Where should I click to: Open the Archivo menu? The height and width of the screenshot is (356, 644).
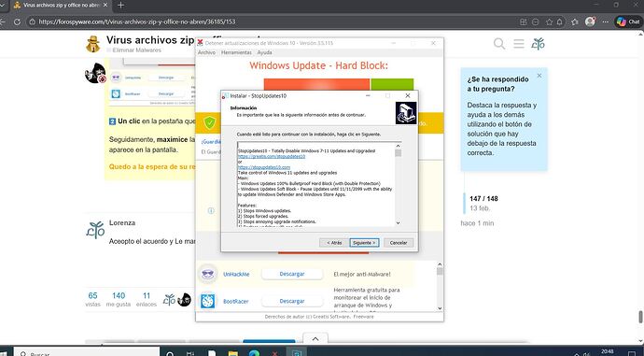(x=206, y=52)
